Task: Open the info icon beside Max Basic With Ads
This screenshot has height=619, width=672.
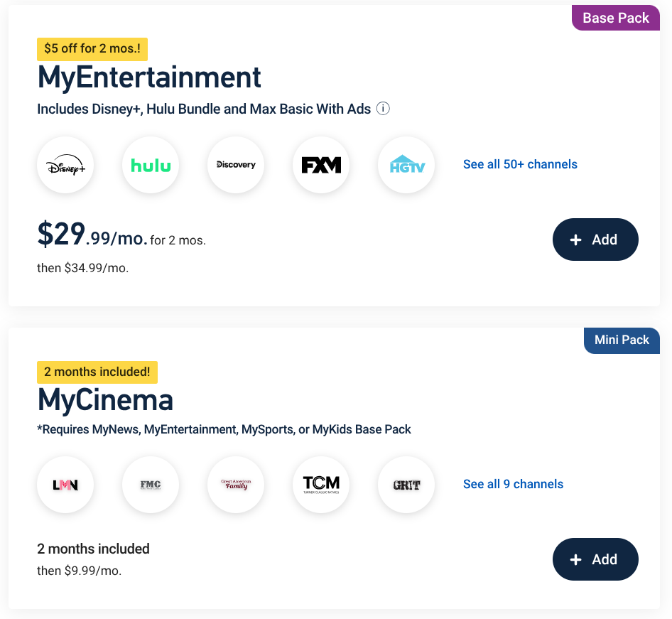Action: (383, 109)
